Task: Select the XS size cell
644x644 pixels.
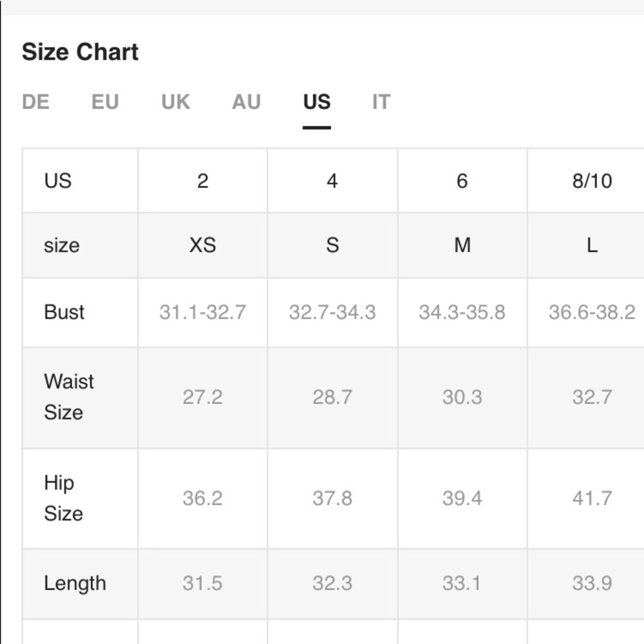Action: (x=202, y=245)
